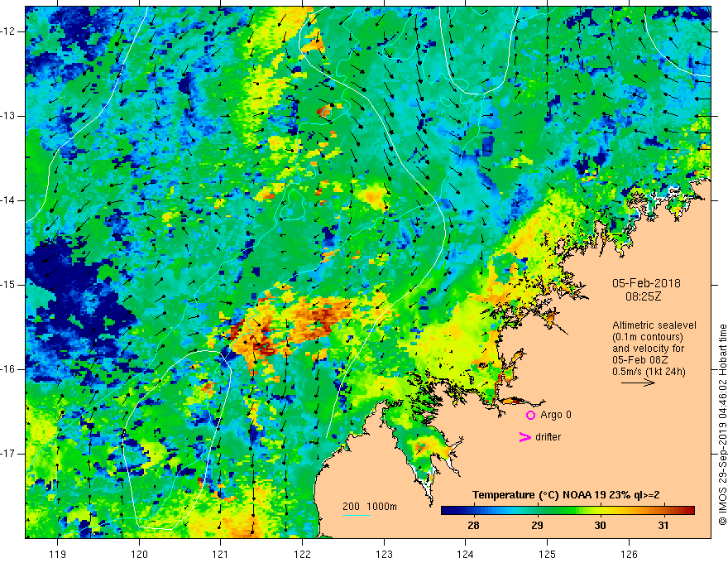Viewport: 728px width, 563px height.
Task: Click the 'and velocity for' caption line
Action: pos(648,349)
